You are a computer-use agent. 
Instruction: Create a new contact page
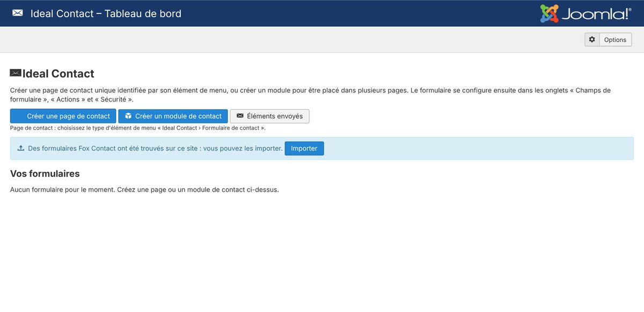click(63, 116)
